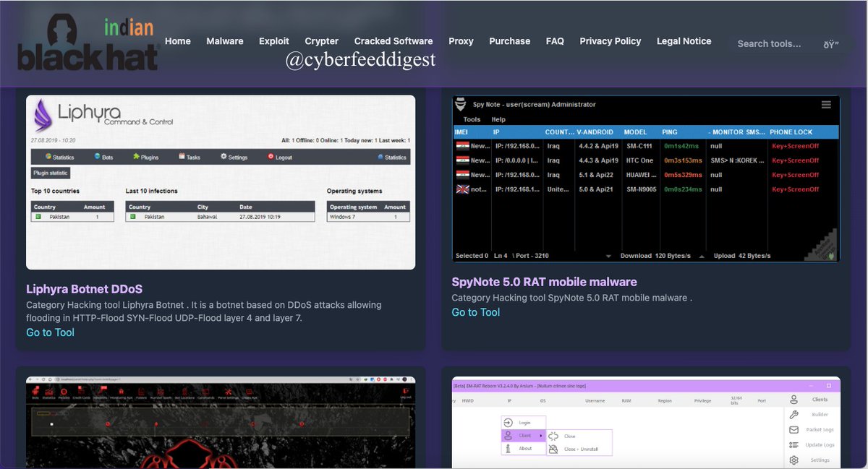Open the Home nav link
The height and width of the screenshot is (469, 868).
coord(178,41)
